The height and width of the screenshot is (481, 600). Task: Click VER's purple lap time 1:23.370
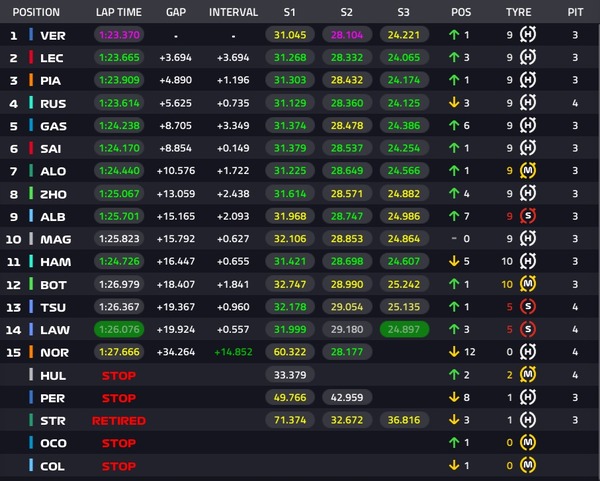(119, 35)
